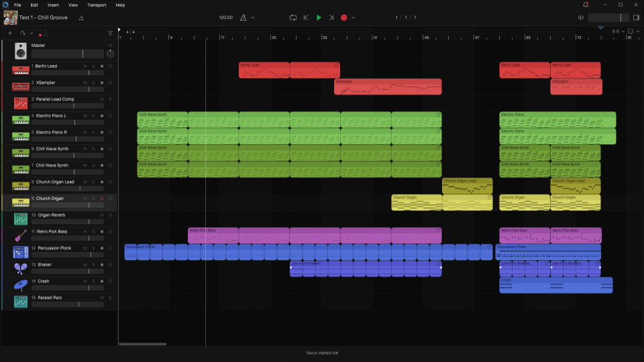Toggle the metronome
This screenshot has height=362, width=644.
pos(243,17)
